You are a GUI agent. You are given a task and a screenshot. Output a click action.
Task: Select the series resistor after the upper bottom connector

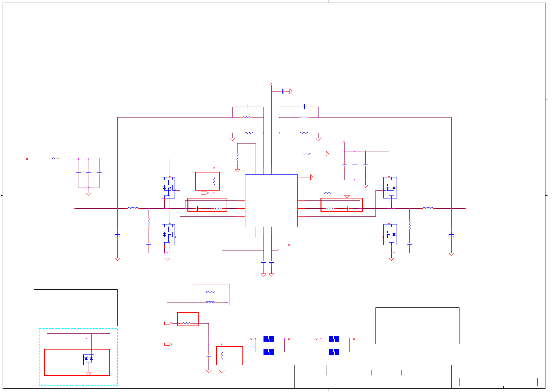(187, 323)
